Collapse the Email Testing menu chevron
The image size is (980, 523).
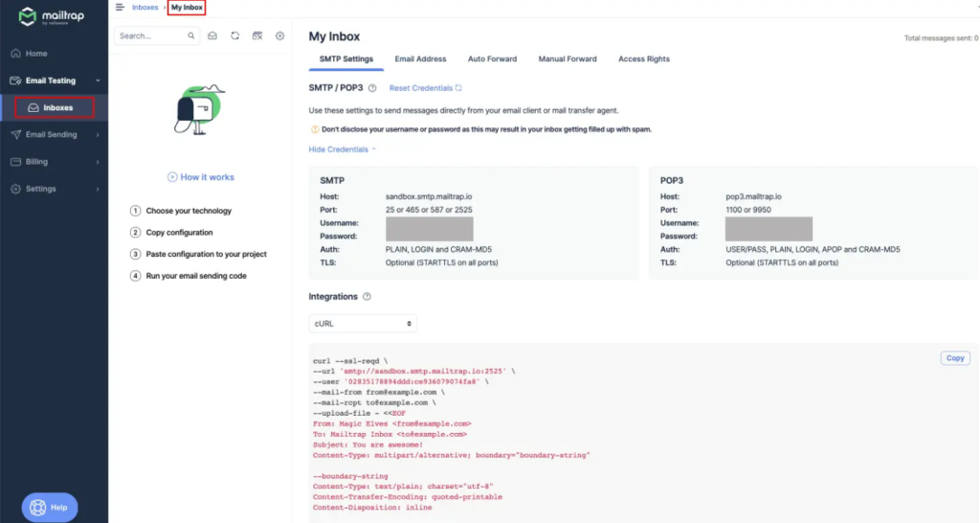click(x=98, y=80)
